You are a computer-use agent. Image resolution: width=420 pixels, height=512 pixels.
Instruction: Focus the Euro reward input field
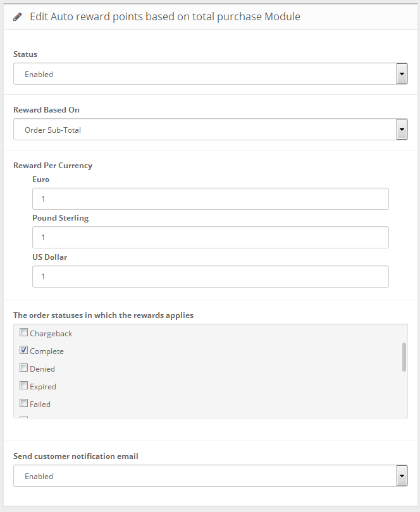(210, 198)
